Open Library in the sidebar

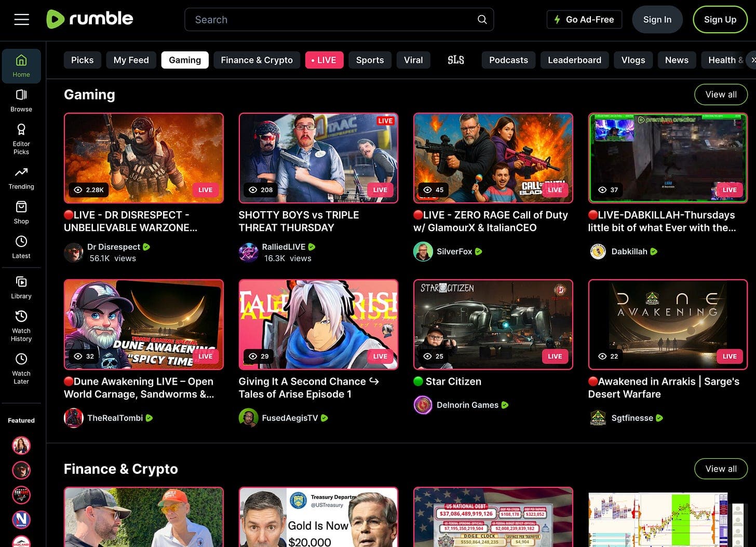[x=21, y=288]
